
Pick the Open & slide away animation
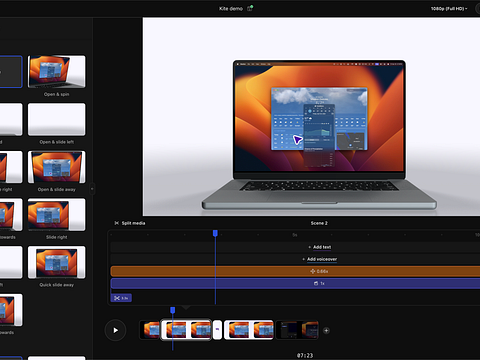(57, 167)
